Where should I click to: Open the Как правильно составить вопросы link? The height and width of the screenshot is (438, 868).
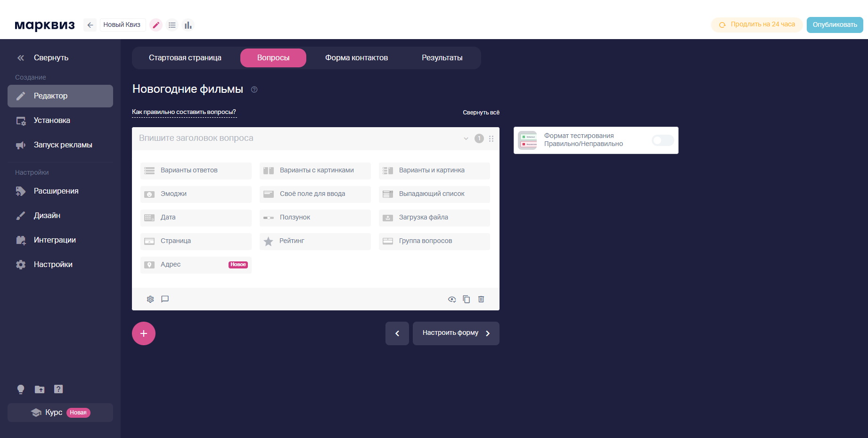(184, 112)
